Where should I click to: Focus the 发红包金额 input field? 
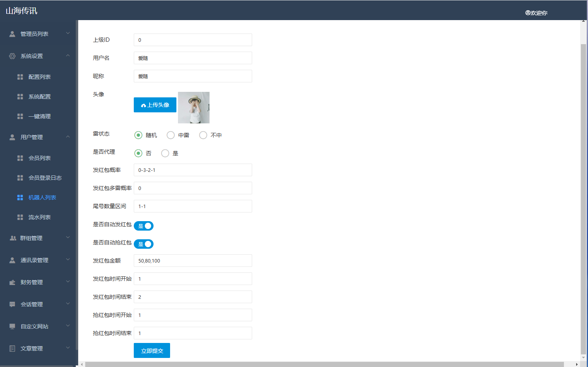[x=193, y=261]
